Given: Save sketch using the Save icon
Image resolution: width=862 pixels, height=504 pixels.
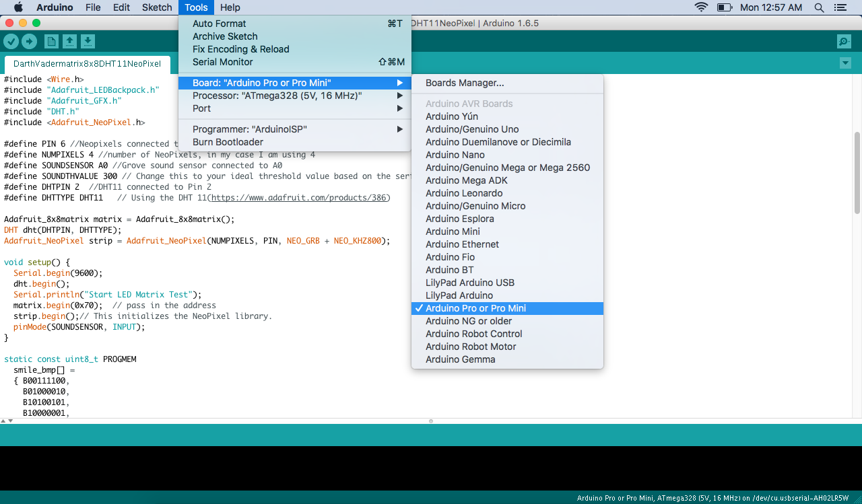Looking at the screenshot, I should pos(88,42).
